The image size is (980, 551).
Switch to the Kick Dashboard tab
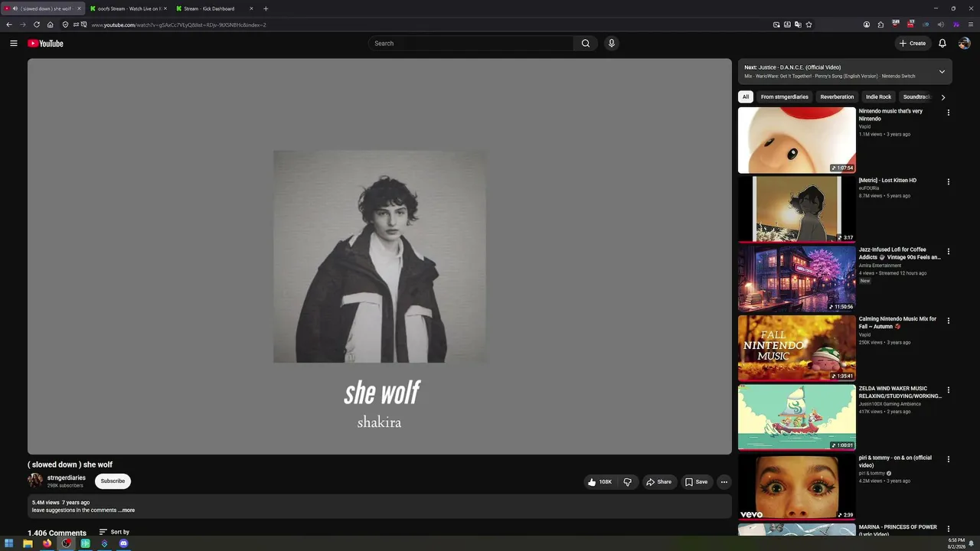214,8
